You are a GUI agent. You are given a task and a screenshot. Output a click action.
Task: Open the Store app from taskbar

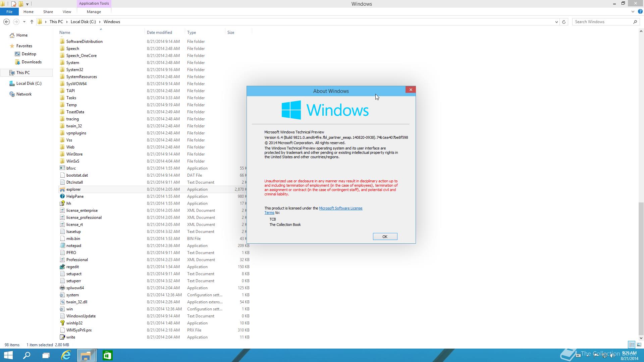[x=107, y=355]
